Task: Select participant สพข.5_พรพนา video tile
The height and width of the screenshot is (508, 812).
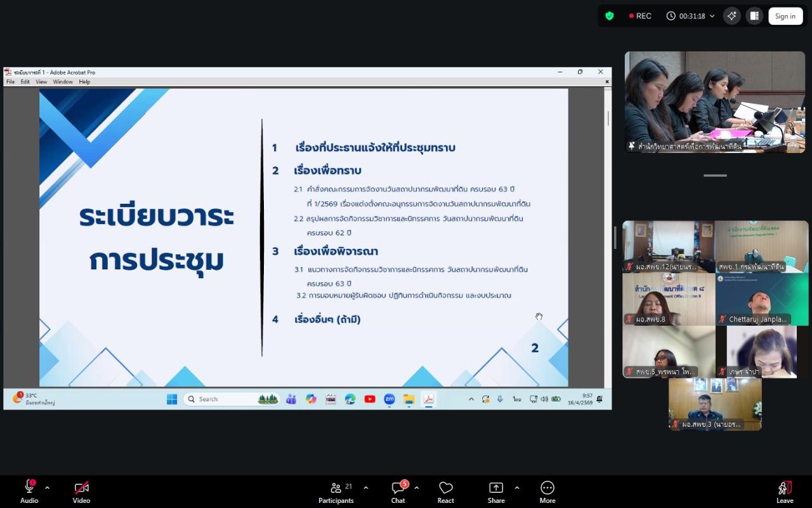Action: pos(669,352)
